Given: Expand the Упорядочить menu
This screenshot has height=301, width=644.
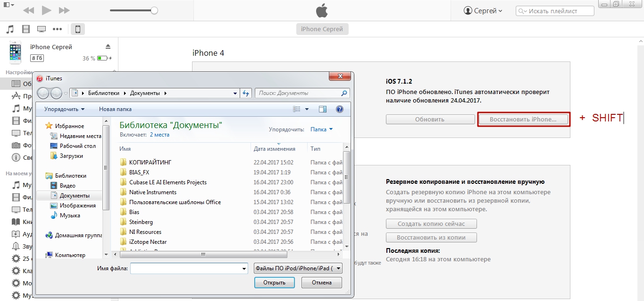Looking at the screenshot, I should tap(64, 109).
